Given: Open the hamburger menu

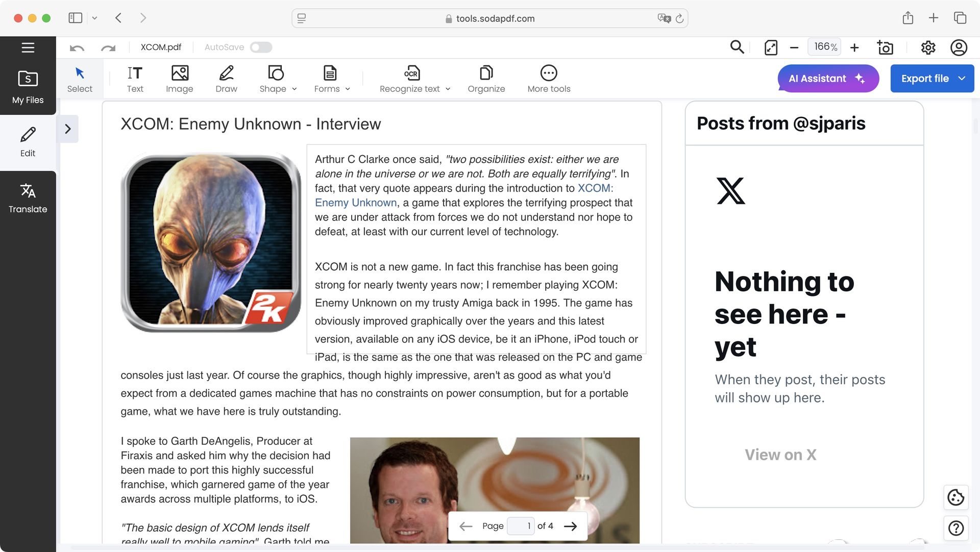Looking at the screenshot, I should pyautogui.click(x=28, y=47).
